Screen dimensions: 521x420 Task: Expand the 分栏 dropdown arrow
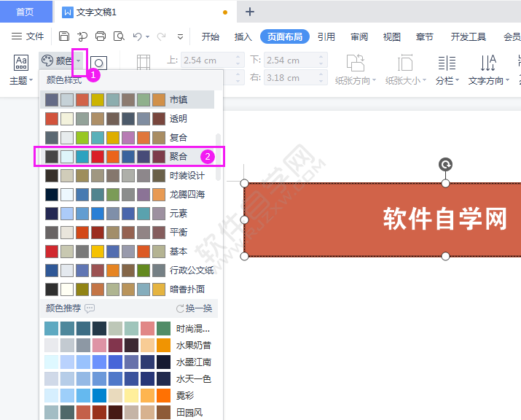pos(457,80)
